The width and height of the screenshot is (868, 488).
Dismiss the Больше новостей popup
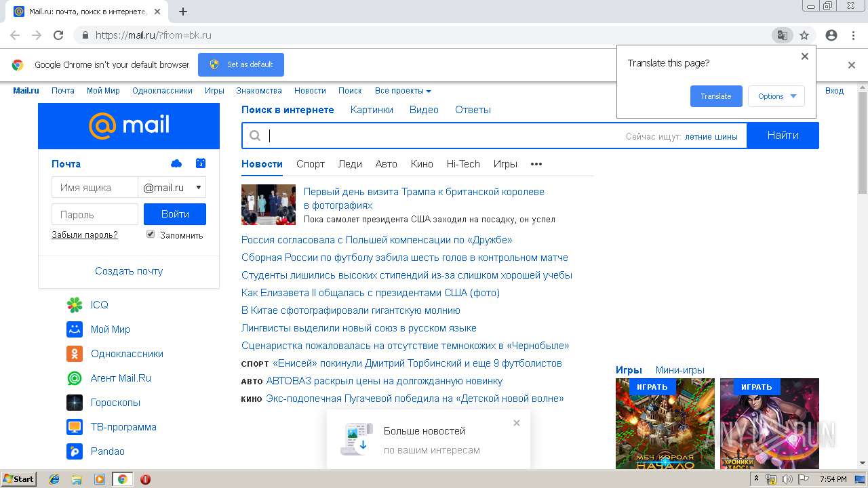(x=517, y=423)
